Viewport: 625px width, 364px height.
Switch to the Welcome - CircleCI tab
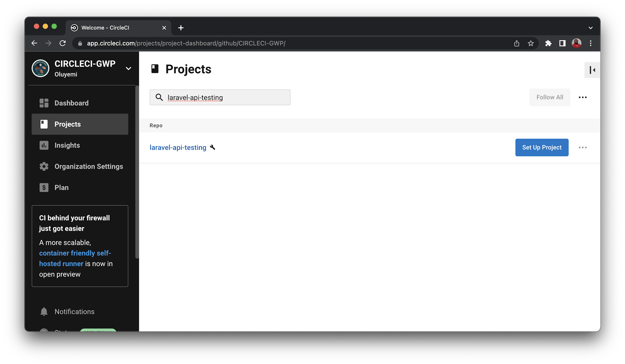(x=105, y=27)
